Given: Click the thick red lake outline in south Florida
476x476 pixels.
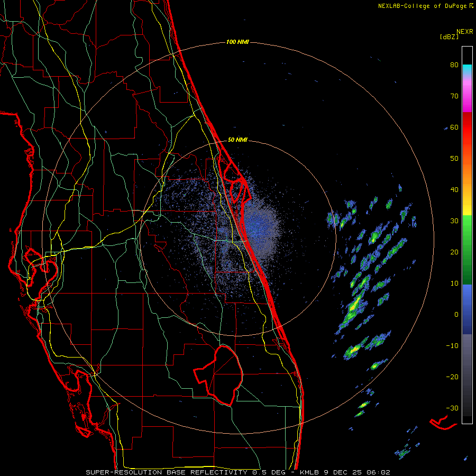Looking at the screenshot, I should (218, 375).
